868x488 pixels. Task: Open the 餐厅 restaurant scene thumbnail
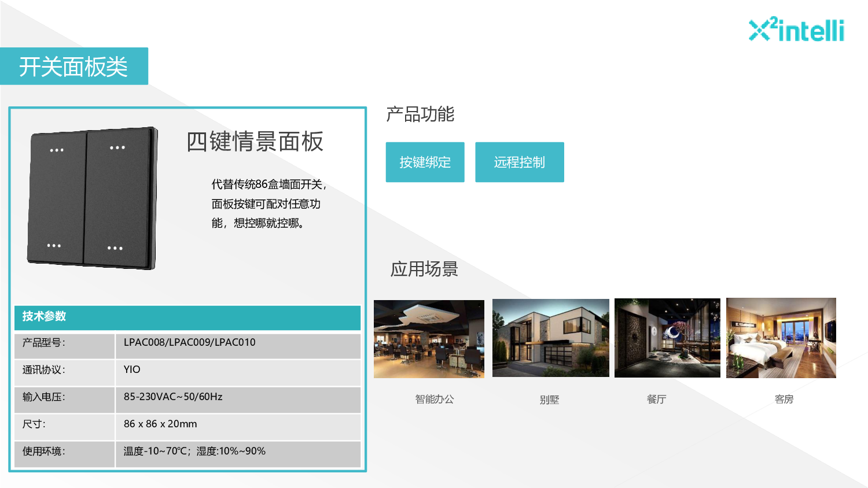coord(667,338)
